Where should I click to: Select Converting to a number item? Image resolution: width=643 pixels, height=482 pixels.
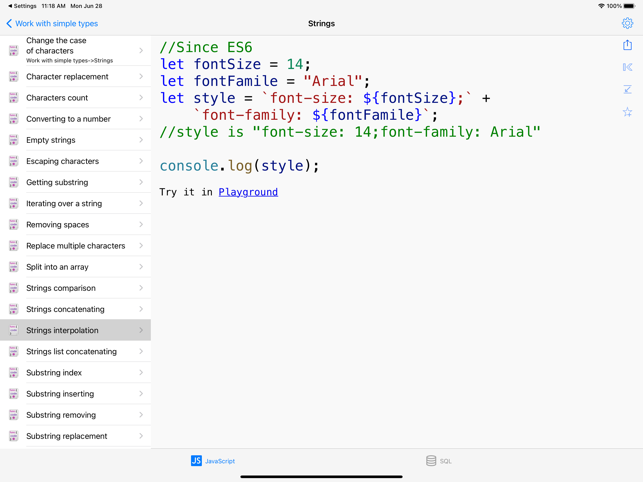68,119
